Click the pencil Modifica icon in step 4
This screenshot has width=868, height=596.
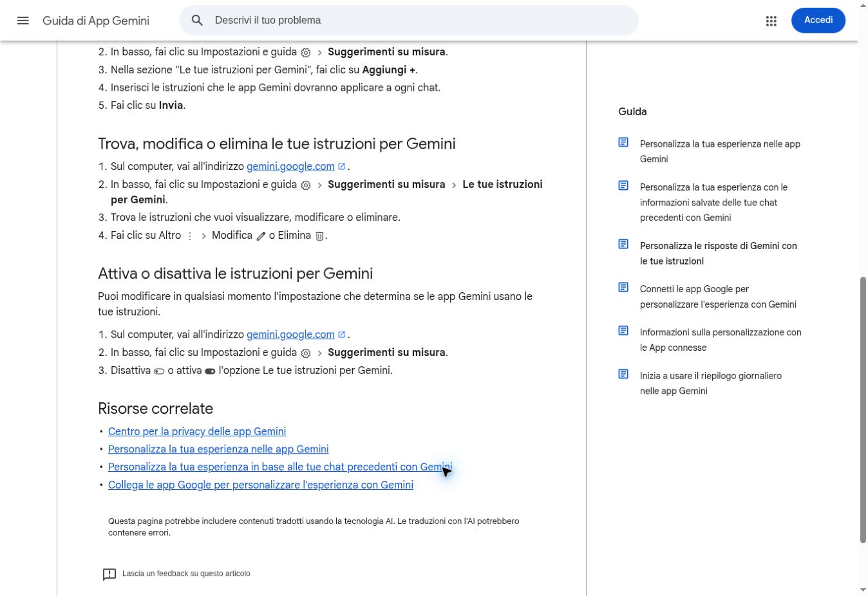tap(261, 236)
